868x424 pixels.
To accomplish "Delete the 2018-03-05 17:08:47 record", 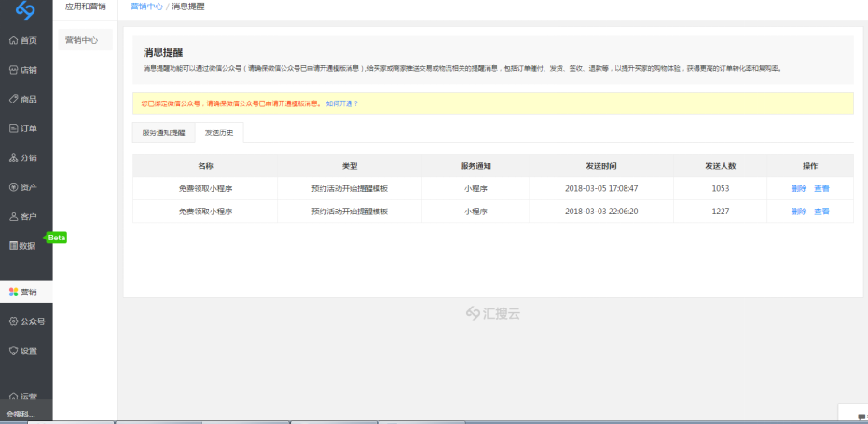I will pyautogui.click(x=798, y=188).
